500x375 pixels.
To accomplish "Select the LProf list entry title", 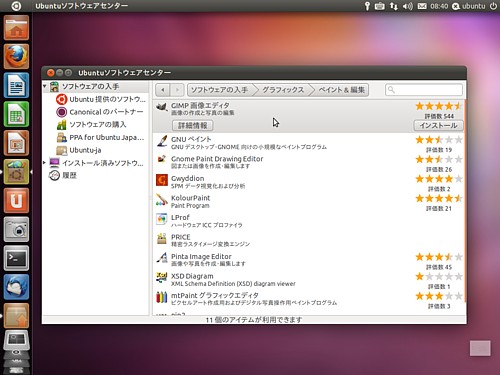I will pos(180,217).
